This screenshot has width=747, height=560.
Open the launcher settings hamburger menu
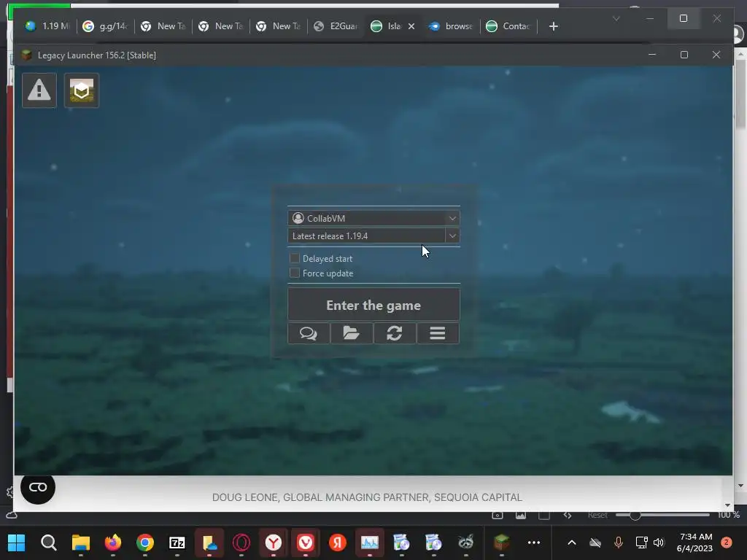(x=438, y=333)
